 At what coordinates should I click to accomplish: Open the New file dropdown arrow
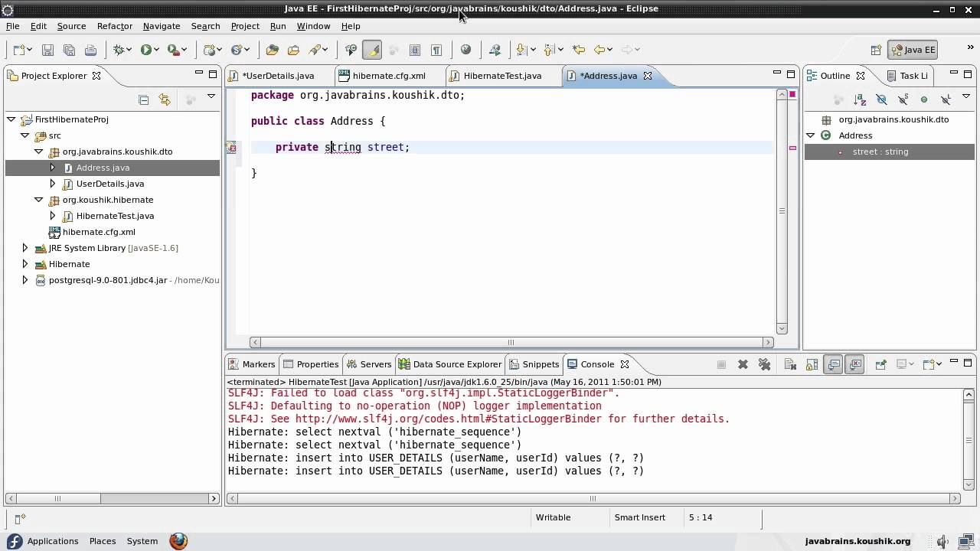click(30, 50)
